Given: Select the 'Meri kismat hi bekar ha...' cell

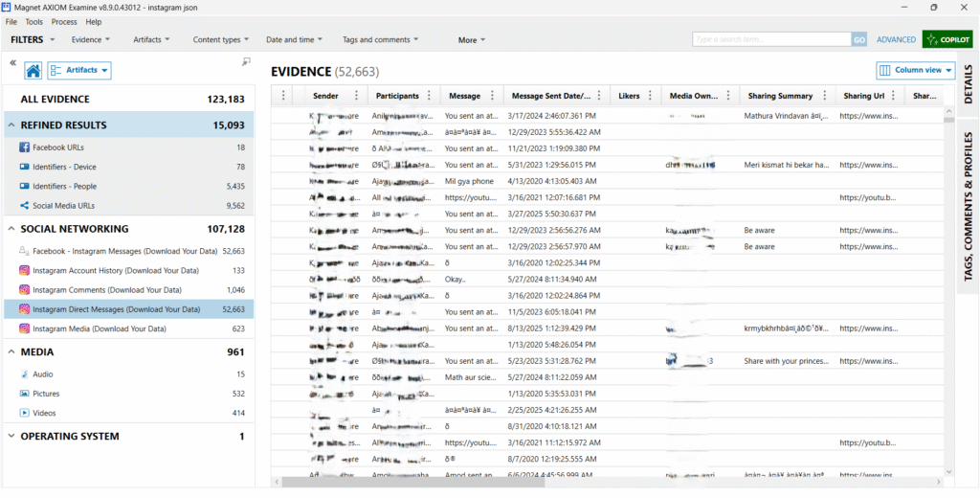Looking at the screenshot, I should pyautogui.click(x=787, y=165).
